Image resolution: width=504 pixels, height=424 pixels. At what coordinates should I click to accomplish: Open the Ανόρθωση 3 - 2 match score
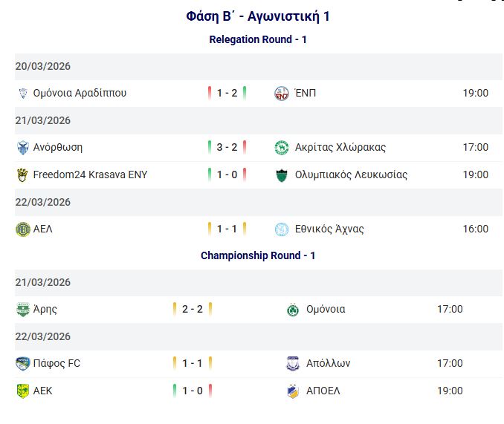227,147
